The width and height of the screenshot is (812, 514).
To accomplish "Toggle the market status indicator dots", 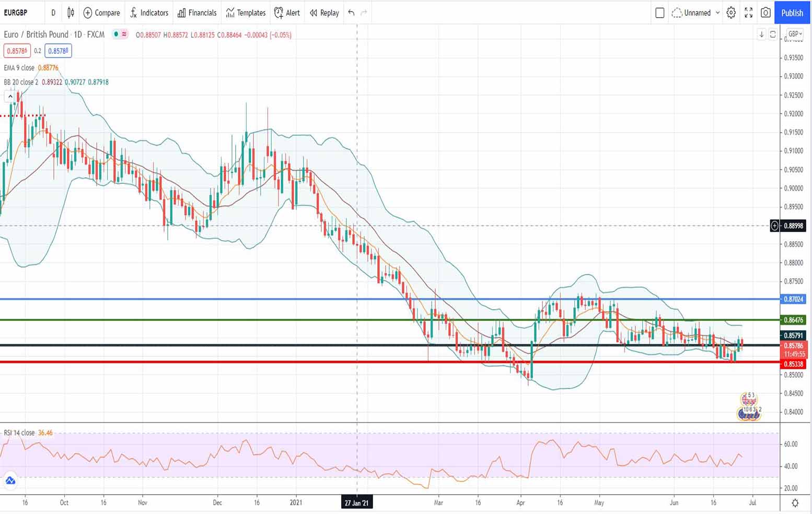I will point(120,34).
